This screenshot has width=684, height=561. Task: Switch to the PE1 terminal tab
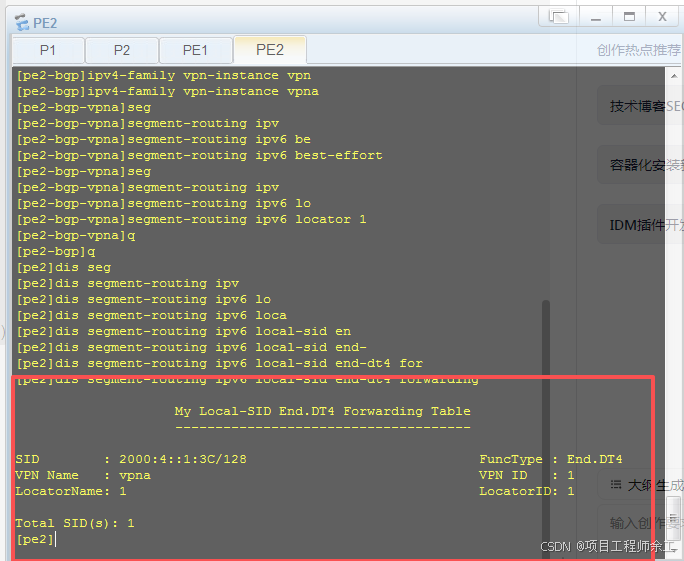click(195, 50)
